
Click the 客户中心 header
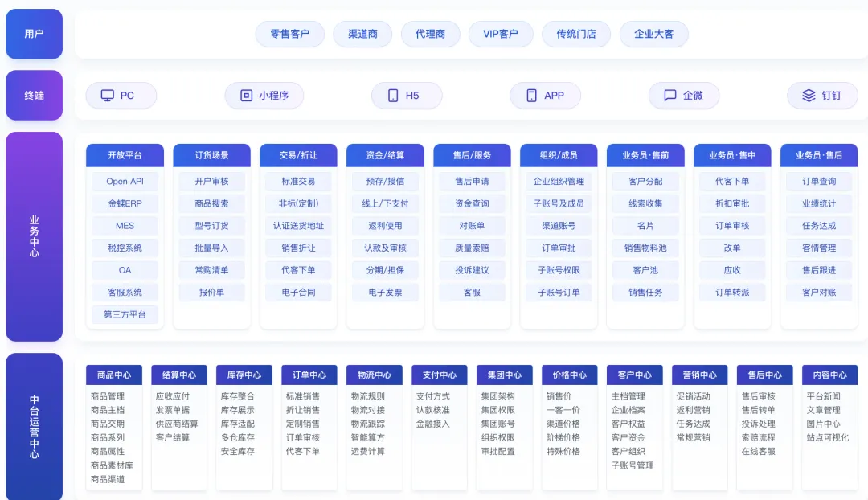pos(635,375)
